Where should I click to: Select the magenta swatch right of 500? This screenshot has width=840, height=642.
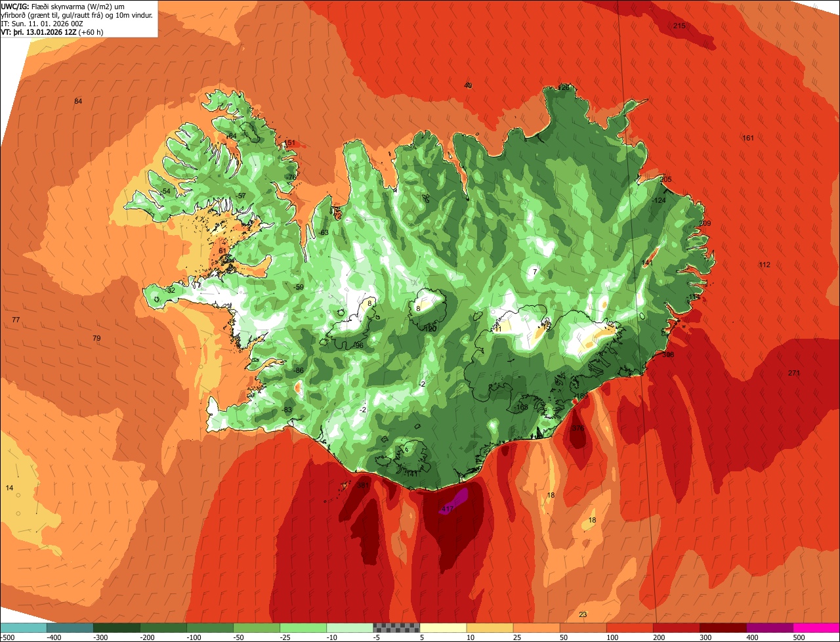pos(816,628)
